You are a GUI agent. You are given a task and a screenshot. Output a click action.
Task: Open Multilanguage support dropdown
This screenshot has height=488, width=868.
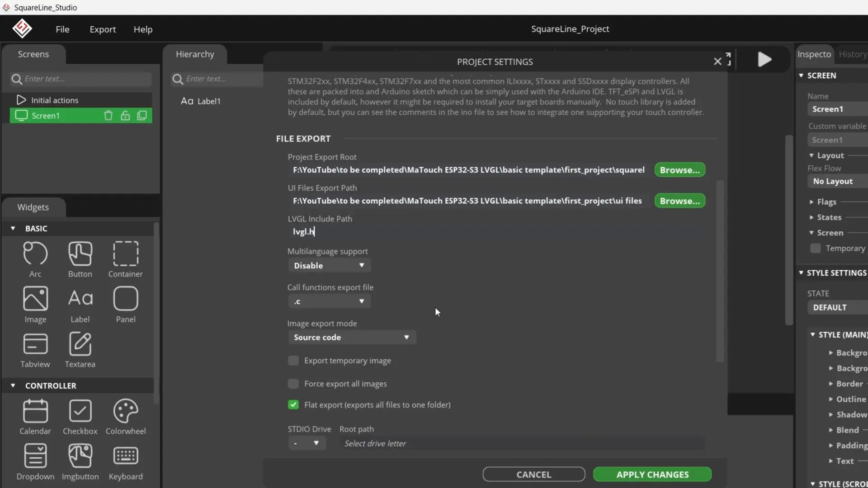[329, 265]
